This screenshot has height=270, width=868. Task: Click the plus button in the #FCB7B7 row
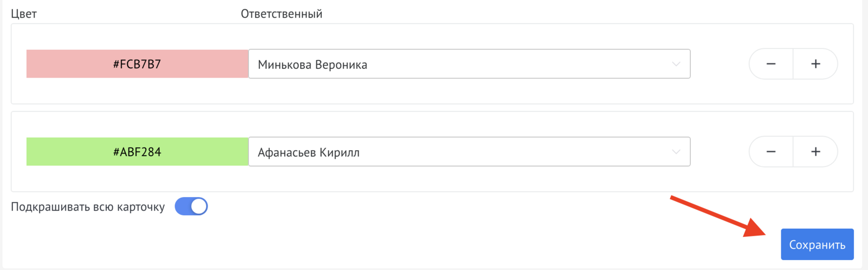pyautogui.click(x=815, y=64)
